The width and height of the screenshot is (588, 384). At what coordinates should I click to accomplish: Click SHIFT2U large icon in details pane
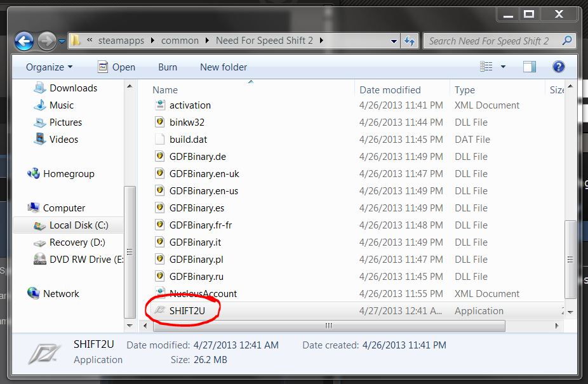coord(44,354)
